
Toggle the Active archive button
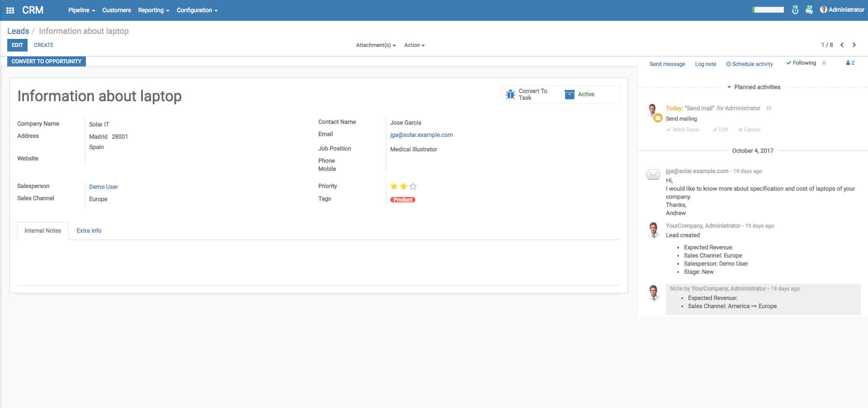tap(585, 94)
